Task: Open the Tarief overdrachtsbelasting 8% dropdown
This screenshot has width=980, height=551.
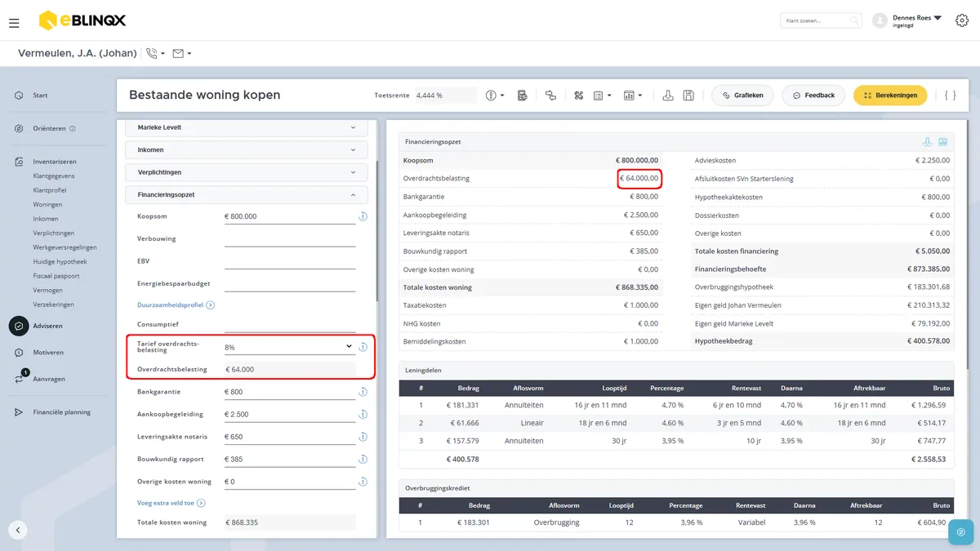Action: coord(289,347)
